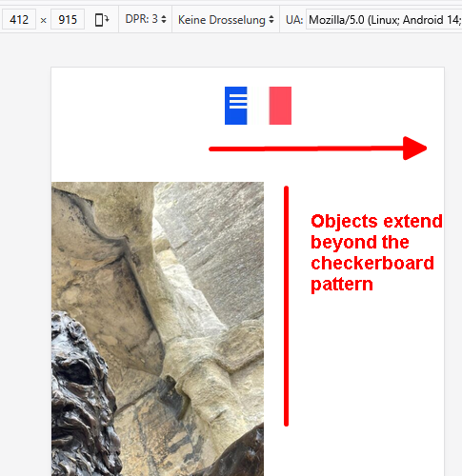Open the DPR: 3 dropdown
The width and height of the screenshot is (462, 476).
tap(146, 19)
